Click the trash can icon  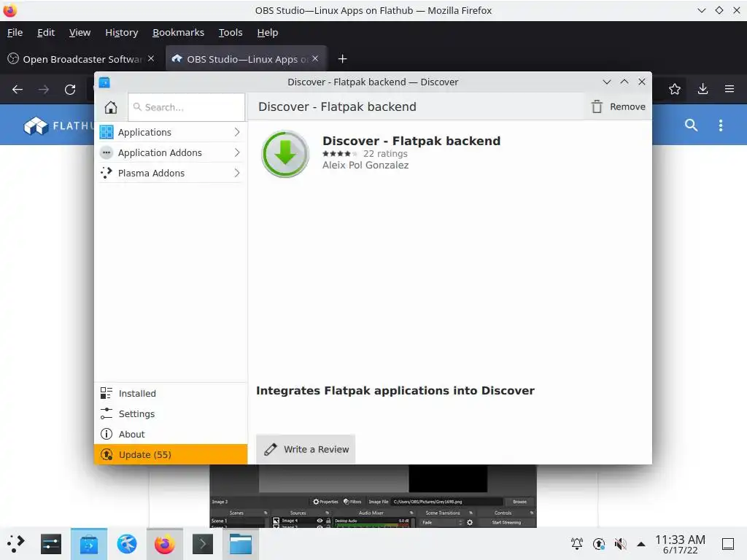tap(597, 106)
